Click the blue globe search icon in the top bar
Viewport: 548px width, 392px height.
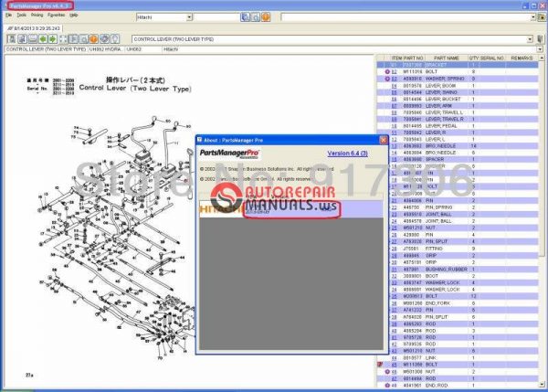(246, 16)
